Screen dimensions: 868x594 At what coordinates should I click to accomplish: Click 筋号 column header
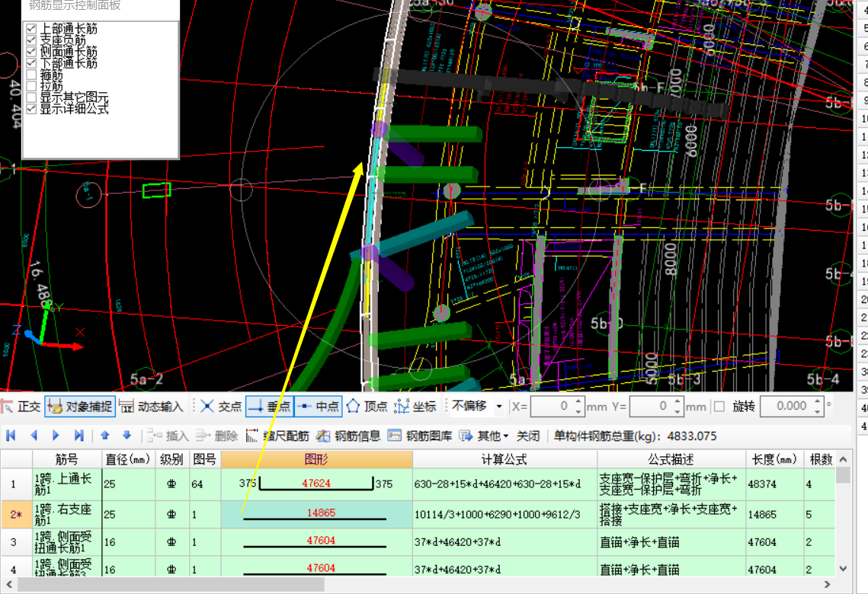67,459
